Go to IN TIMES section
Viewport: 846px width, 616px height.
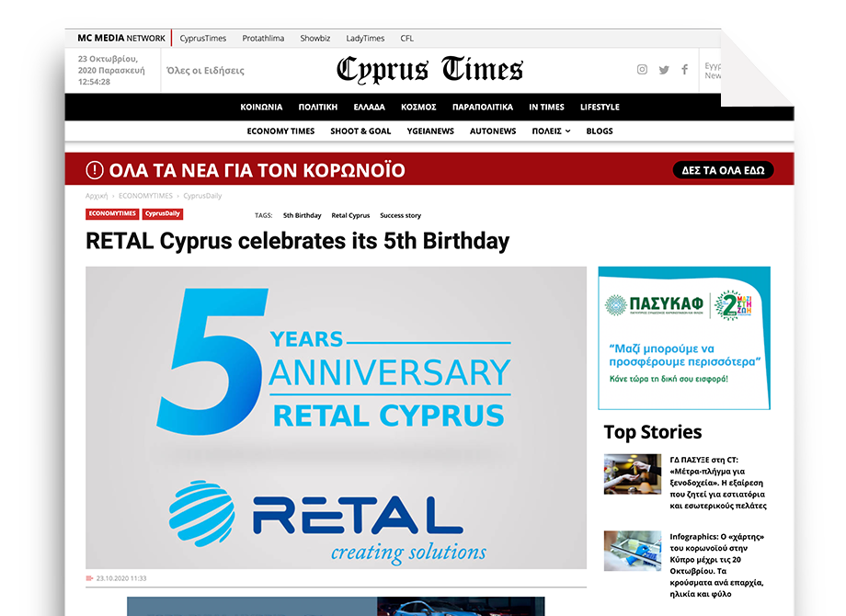[546, 107]
